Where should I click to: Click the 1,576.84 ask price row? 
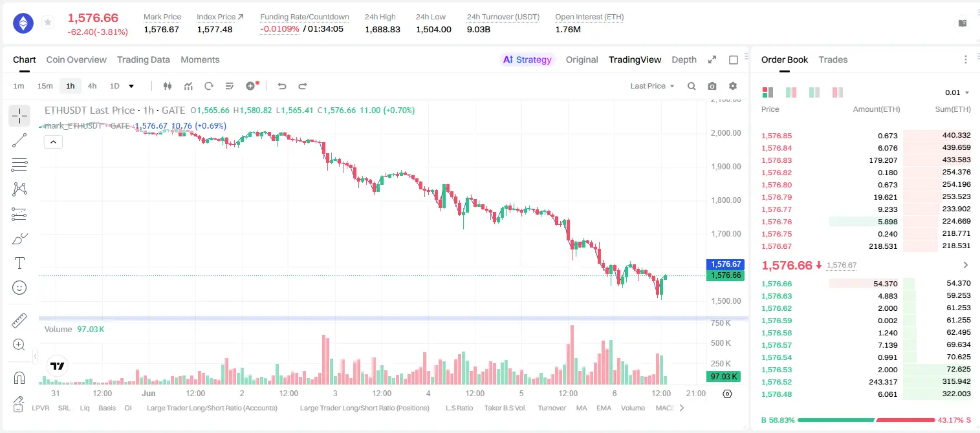[x=866, y=148]
